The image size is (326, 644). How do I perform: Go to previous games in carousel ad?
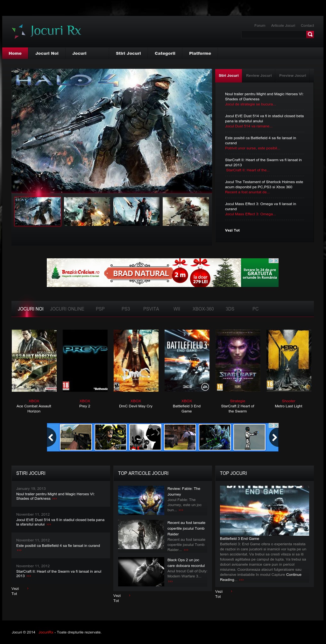51,437
